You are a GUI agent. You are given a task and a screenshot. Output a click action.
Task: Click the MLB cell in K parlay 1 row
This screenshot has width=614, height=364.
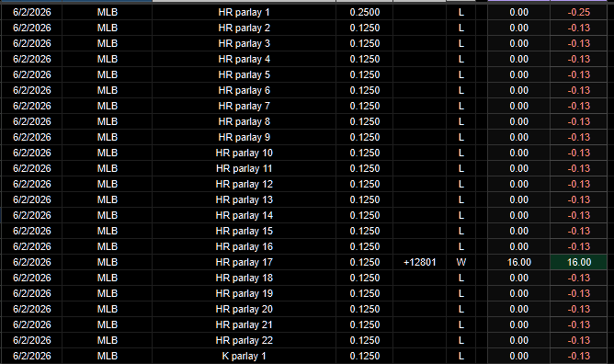pos(108,356)
